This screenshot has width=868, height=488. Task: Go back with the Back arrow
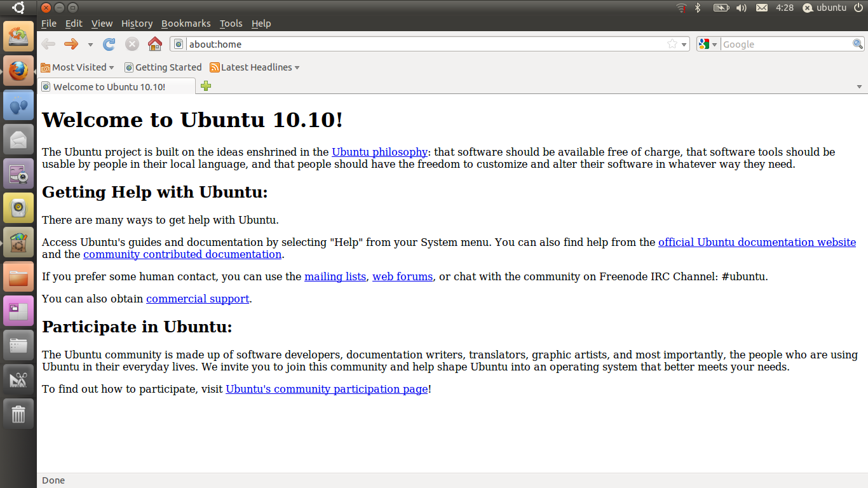click(x=48, y=44)
